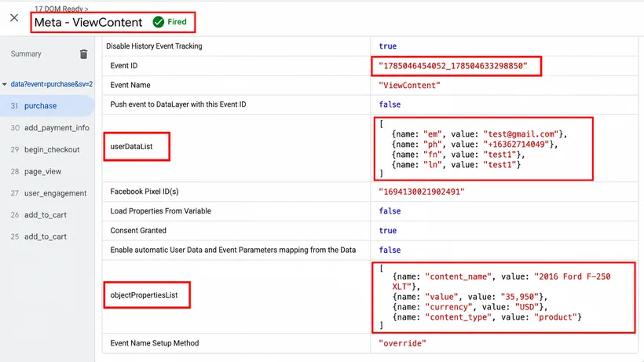Viewport: 644px width, 362px height.
Task: Select event 31 purchase
Action: [x=47, y=106]
